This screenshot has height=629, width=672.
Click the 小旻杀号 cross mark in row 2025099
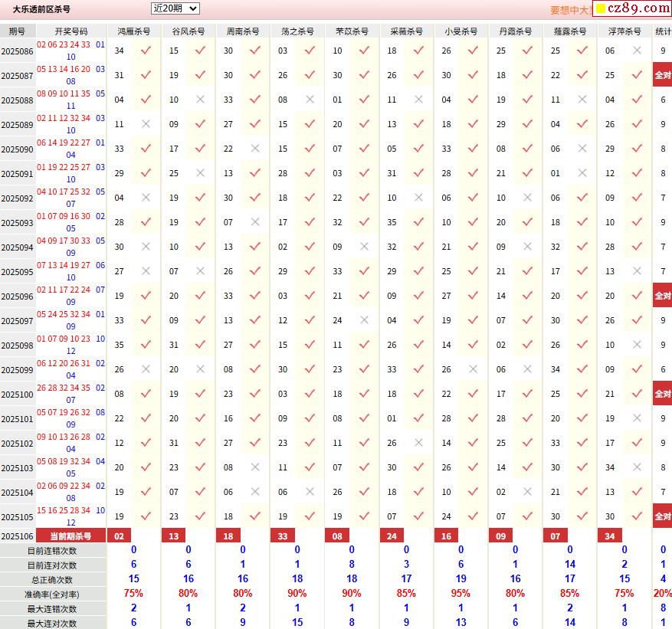473,369
